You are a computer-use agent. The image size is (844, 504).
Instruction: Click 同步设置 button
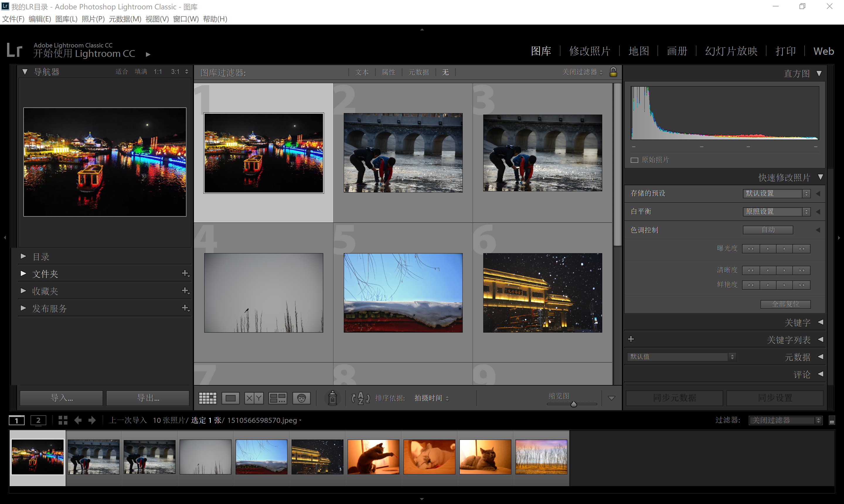click(775, 398)
